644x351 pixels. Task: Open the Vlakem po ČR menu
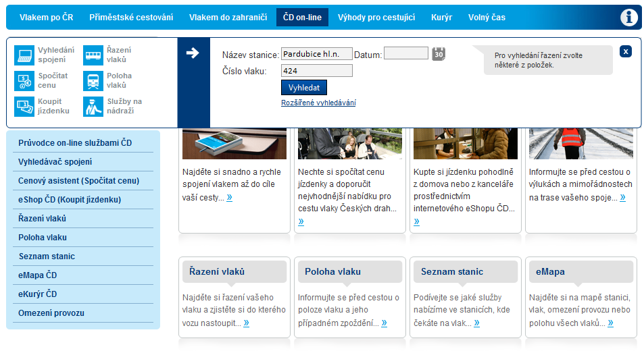pyautogui.click(x=46, y=18)
